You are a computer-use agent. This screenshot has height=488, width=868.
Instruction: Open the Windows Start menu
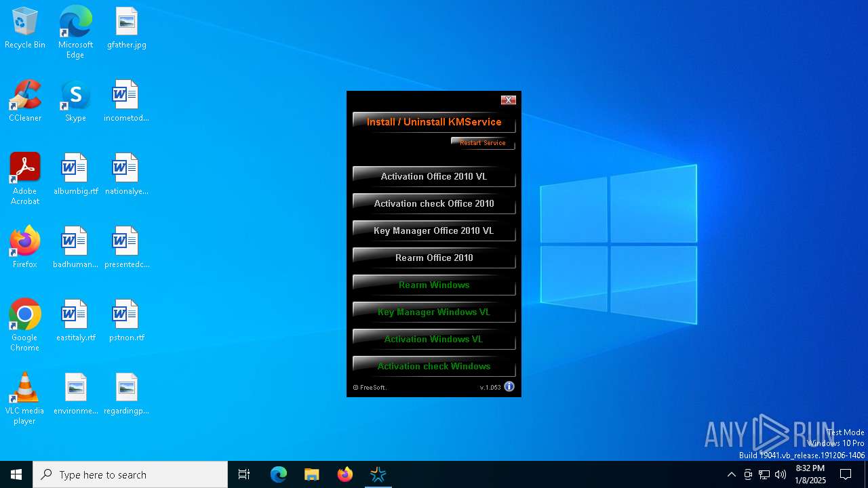tap(16, 474)
